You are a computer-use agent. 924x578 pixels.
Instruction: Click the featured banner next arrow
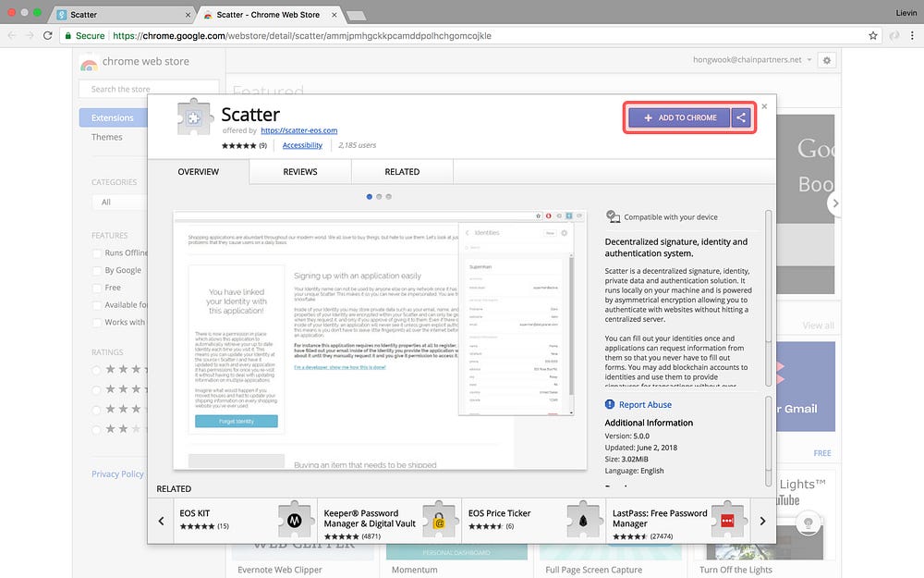tap(834, 203)
